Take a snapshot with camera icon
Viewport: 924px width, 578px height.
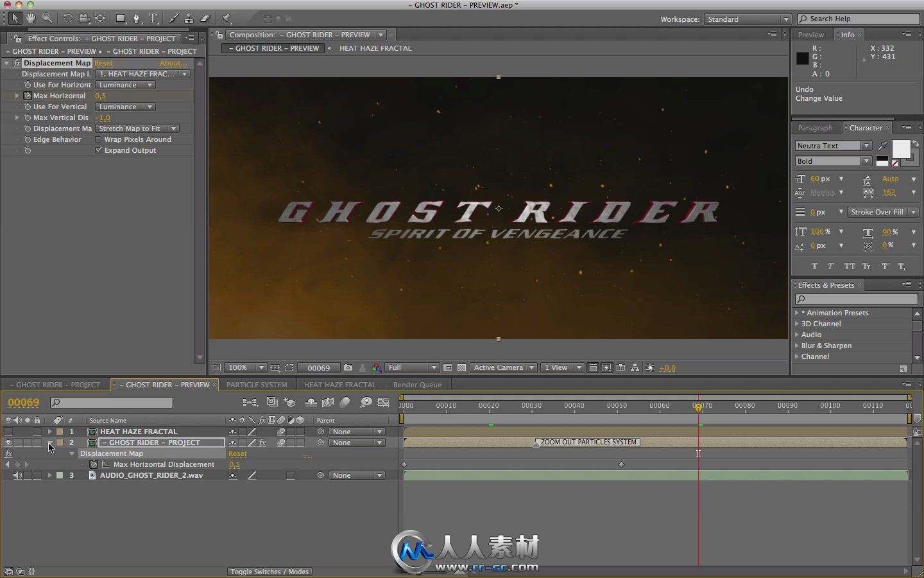348,368
